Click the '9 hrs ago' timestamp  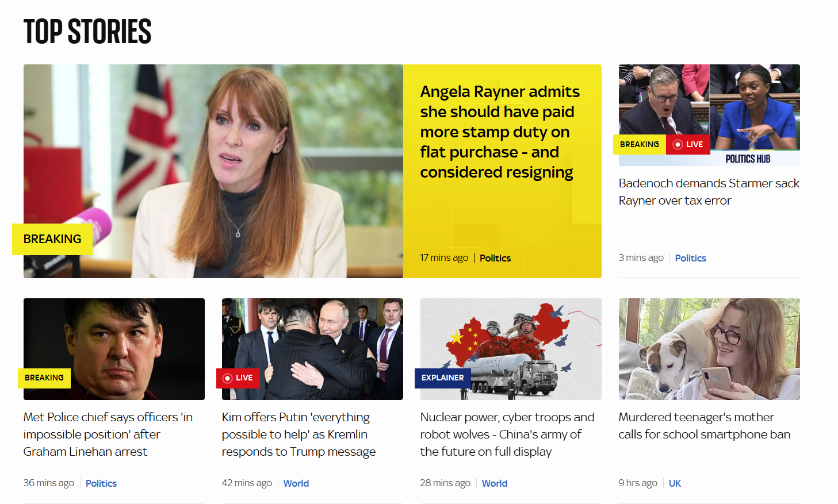638,483
